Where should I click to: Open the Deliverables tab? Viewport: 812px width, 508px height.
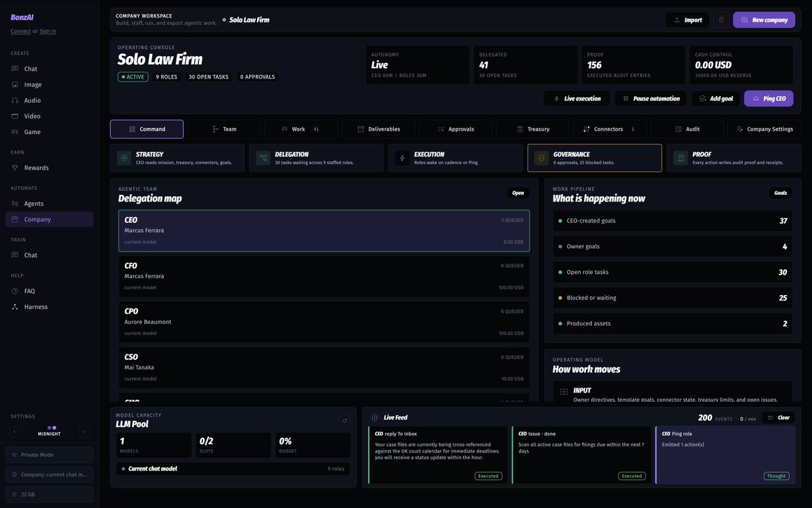tap(378, 129)
